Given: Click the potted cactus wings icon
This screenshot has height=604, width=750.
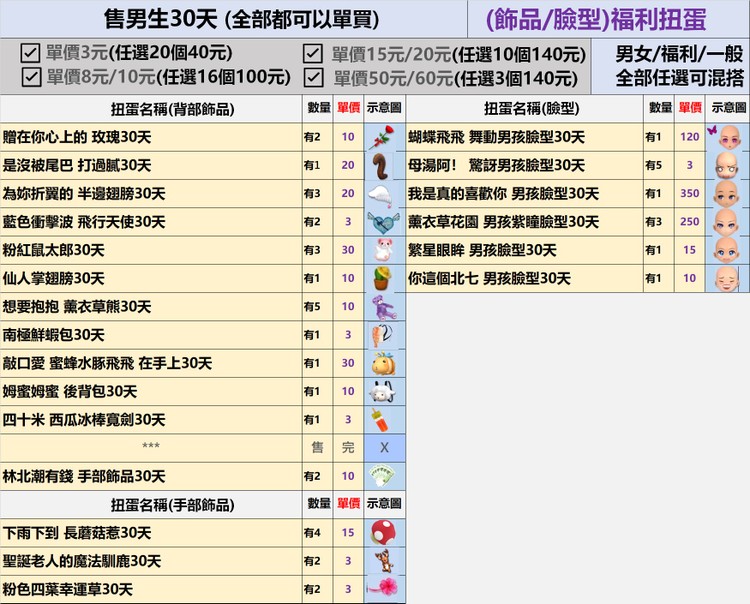Looking at the screenshot, I should coord(383,278).
